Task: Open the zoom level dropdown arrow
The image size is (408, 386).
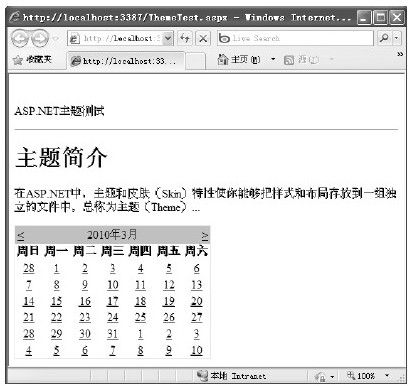Action: pyautogui.click(x=387, y=375)
